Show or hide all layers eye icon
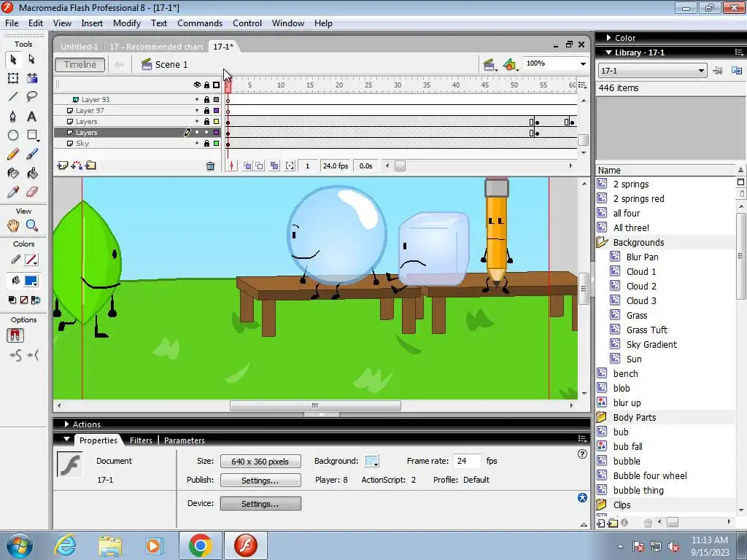 coord(197,85)
